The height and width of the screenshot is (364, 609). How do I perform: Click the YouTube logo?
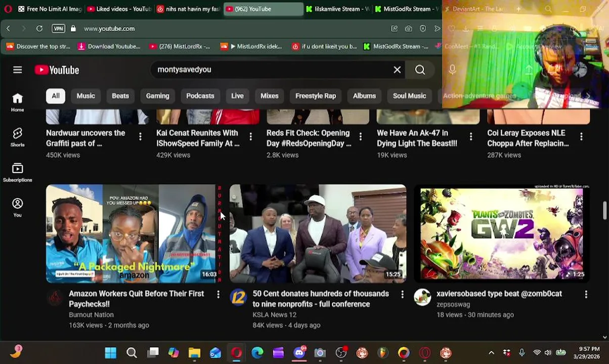[57, 70]
